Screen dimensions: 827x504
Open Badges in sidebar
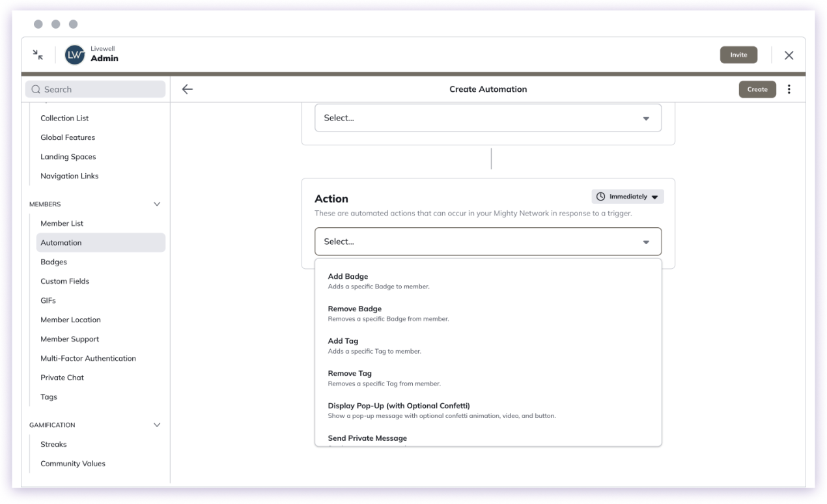click(53, 262)
